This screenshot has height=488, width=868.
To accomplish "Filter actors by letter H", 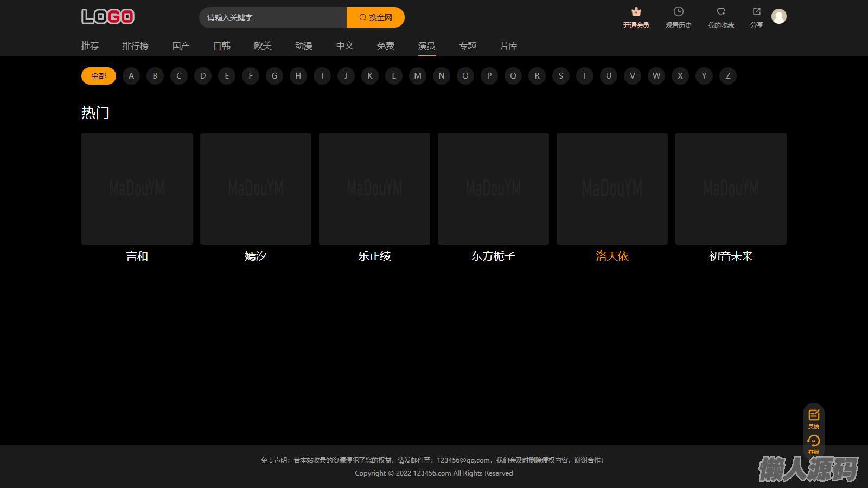I will 298,76.
